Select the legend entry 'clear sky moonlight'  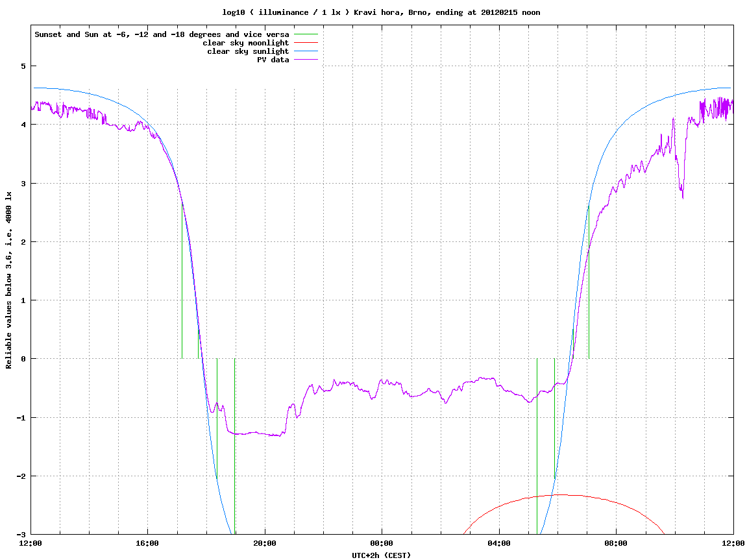(246, 43)
